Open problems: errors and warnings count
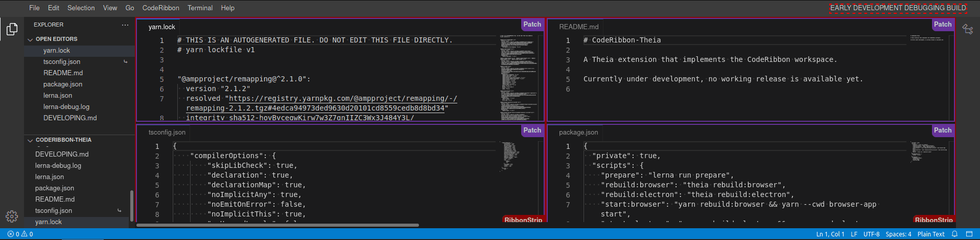 20,234
